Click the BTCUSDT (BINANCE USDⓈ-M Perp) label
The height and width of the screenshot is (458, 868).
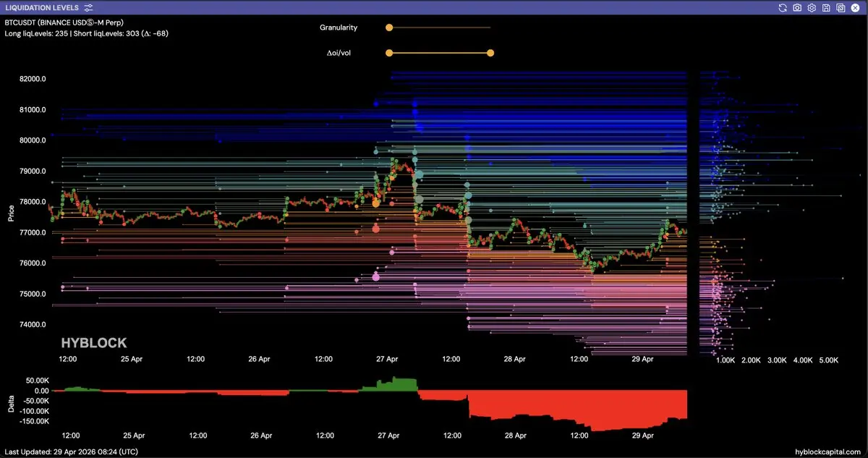point(64,22)
